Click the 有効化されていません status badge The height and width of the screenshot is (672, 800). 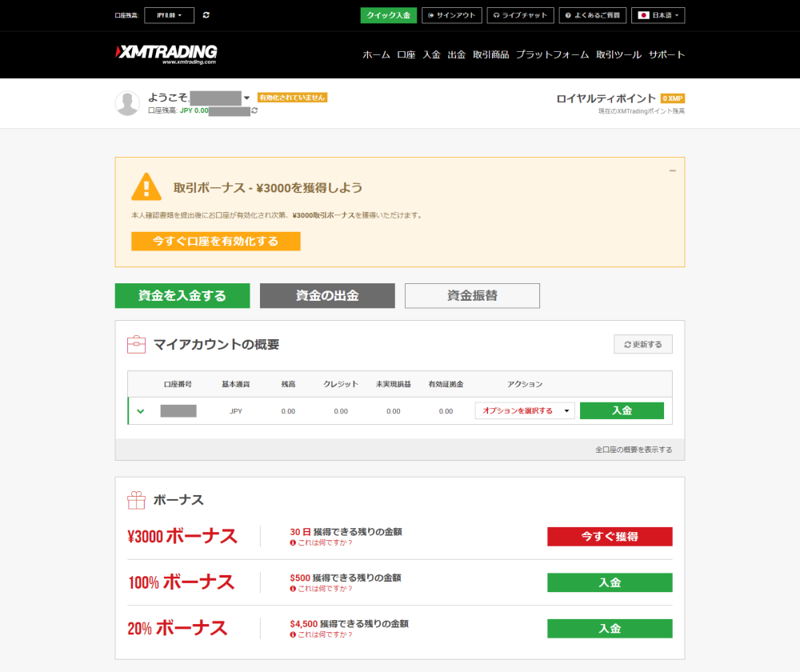[292, 98]
